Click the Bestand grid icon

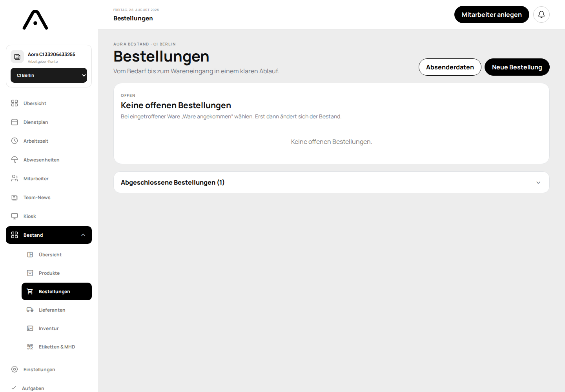click(15, 235)
